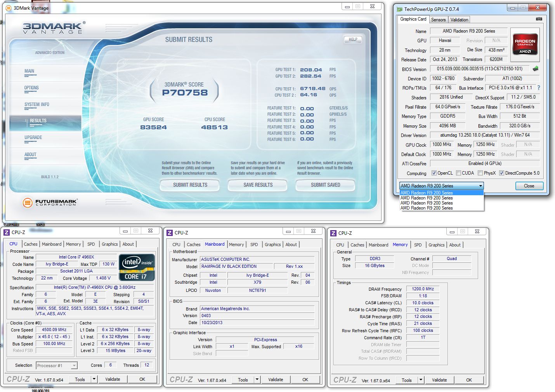Select the second AMD Radeon R9 200 Series entry
555x392 pixels.
pos(442,198)
